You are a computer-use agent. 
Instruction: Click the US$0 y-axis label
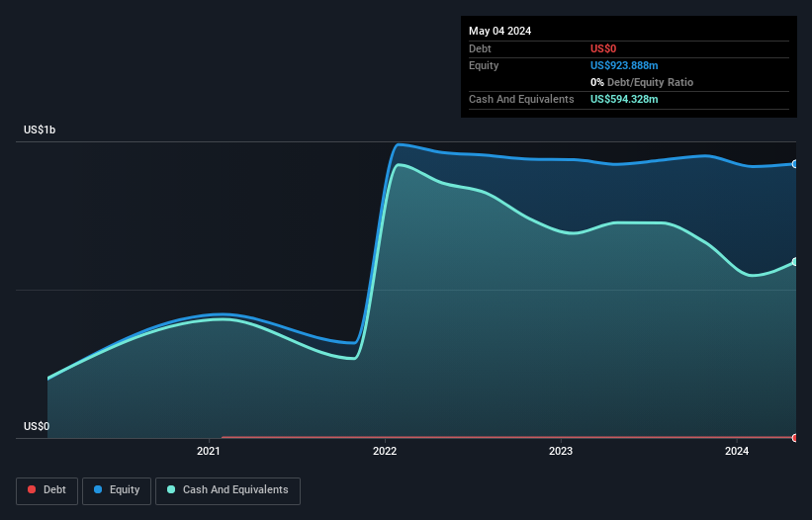pos(37,426)
